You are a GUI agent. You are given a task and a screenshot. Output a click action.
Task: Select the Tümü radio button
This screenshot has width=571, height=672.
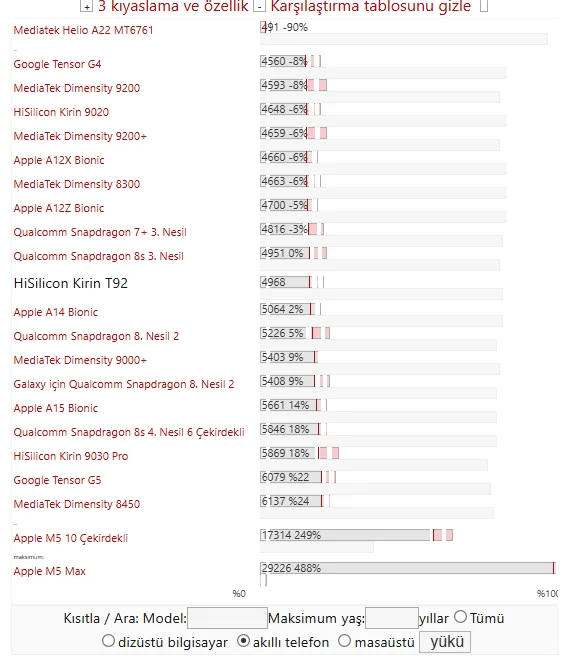point(460,617)
